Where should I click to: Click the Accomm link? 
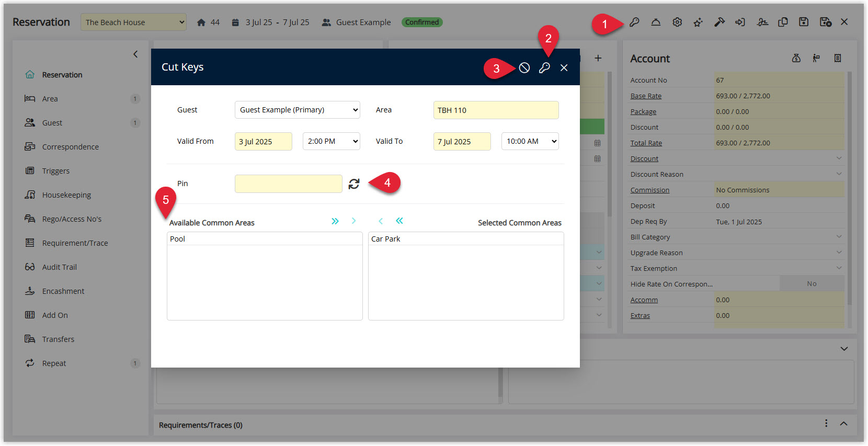[644, 300]
